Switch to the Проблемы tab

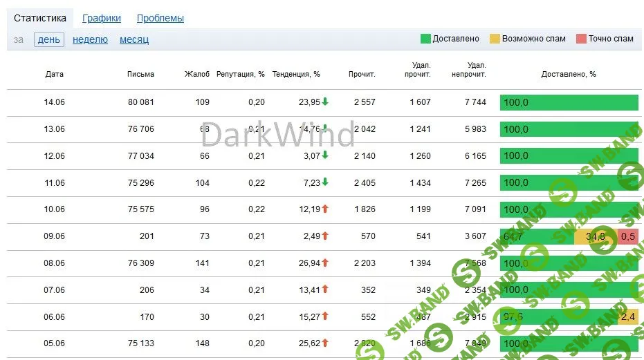point(160,19)
